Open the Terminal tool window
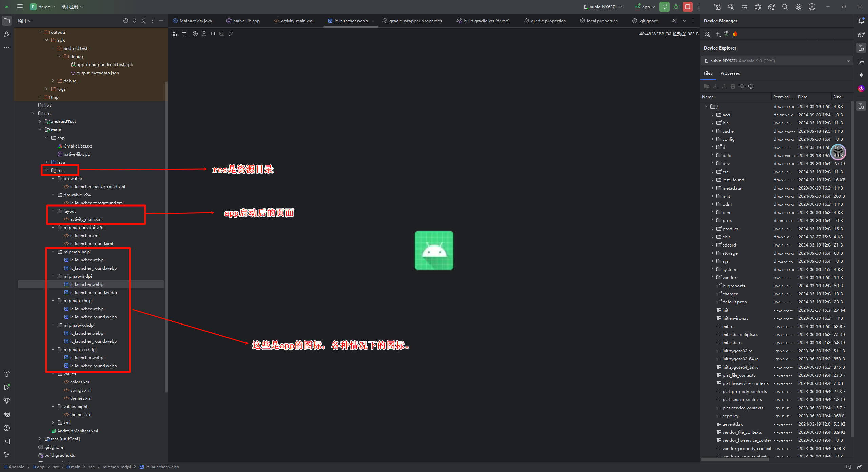Screen dimensions: 868x472 [7, 441]
